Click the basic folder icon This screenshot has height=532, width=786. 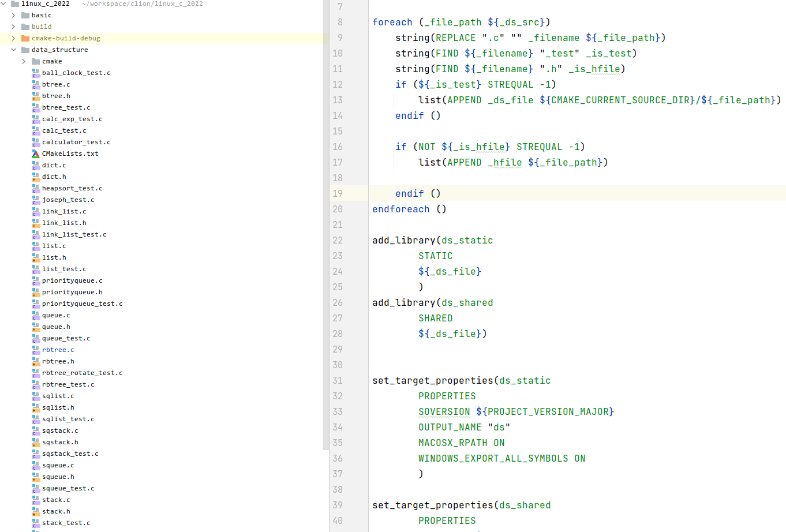(x=25, y=15)
